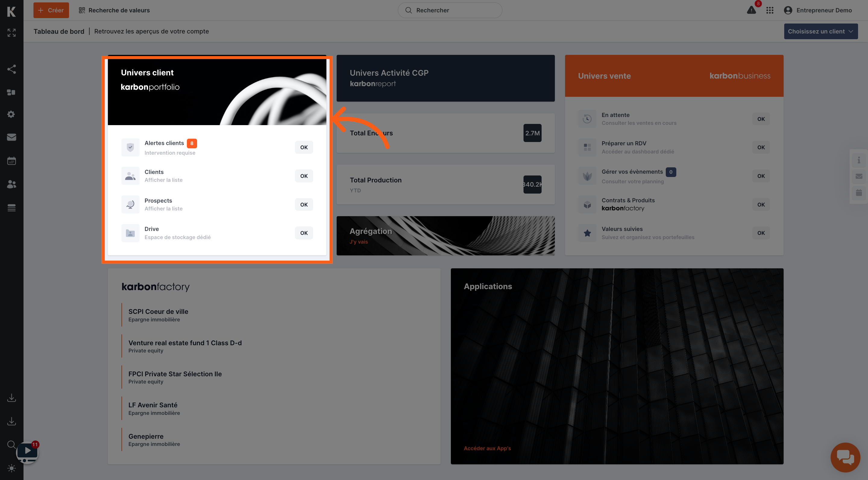Click the Clients people icon
This screenshot has width=868, height=480.
tap(130, 176)
